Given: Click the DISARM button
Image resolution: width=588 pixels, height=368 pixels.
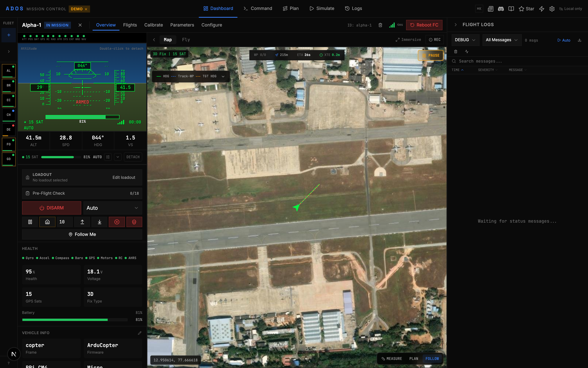Looking at the screenshot, I should tap(51, 208).
